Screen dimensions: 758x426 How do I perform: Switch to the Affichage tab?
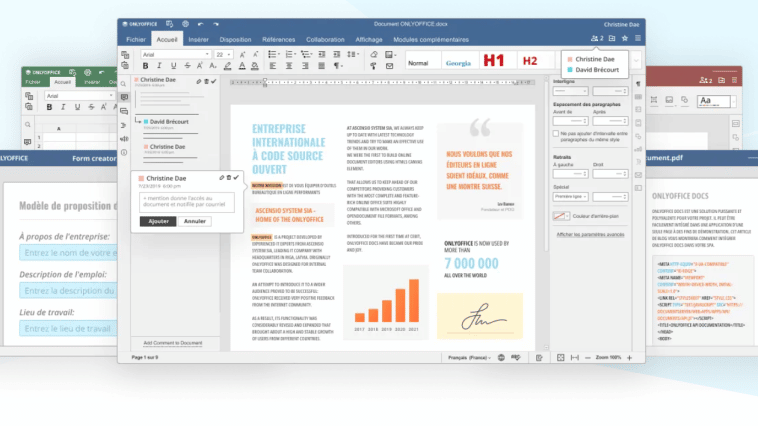(369, 40)
